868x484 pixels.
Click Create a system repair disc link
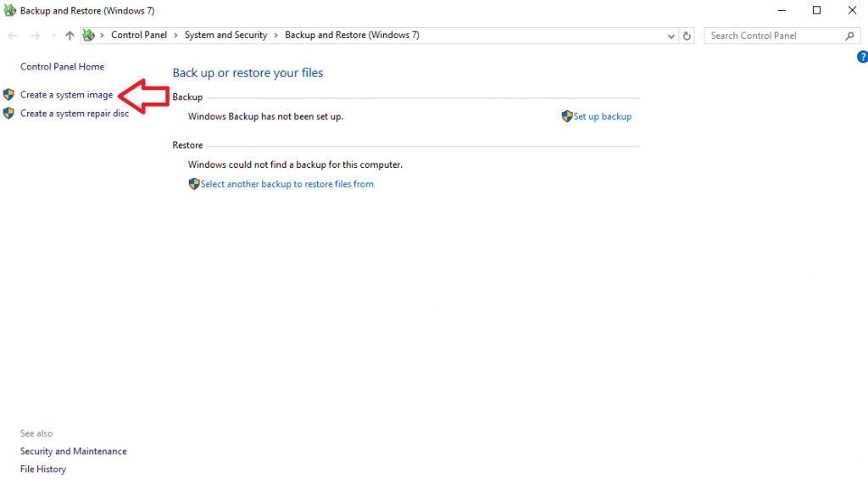pos(75,114)
